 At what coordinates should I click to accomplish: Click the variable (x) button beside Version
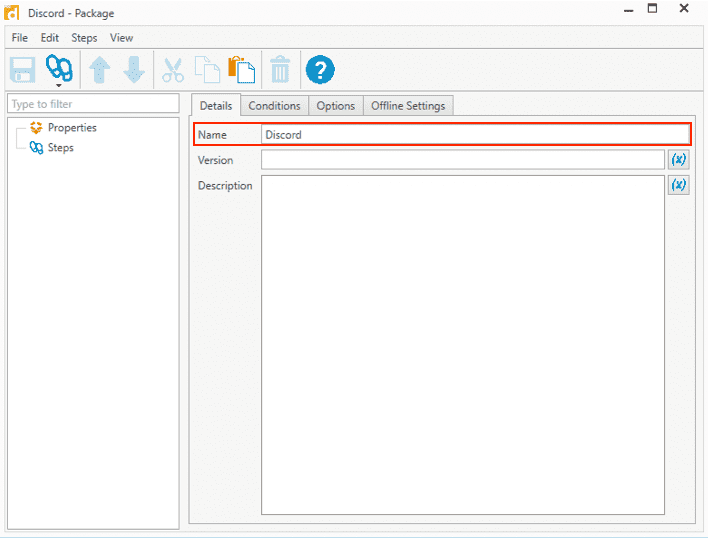pyautogui.click(x=678, y=159)
